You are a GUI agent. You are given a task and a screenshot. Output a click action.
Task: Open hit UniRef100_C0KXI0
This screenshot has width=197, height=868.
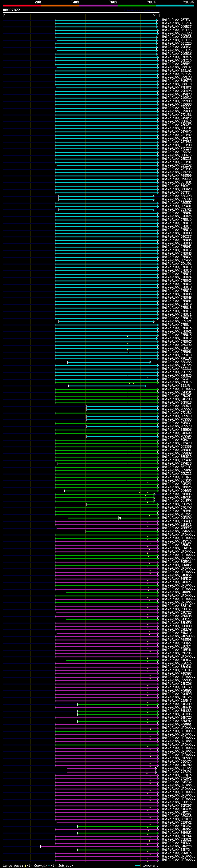[x=177, y=61]
